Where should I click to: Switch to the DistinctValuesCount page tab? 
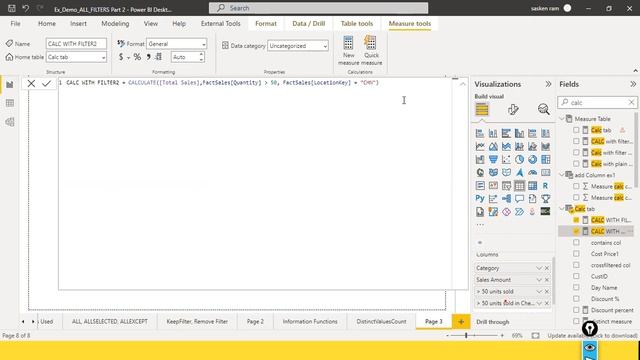click(381, 322)
